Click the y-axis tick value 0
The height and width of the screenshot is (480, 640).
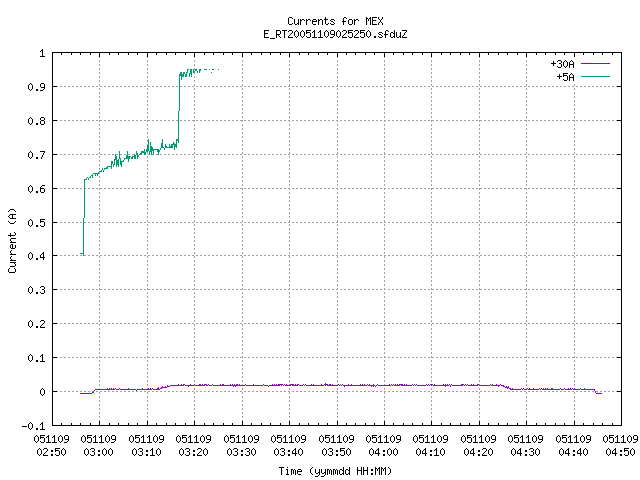(42, 392)
